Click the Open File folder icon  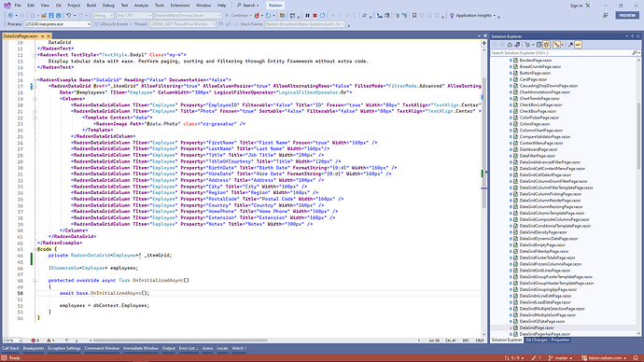pos(44,16)
